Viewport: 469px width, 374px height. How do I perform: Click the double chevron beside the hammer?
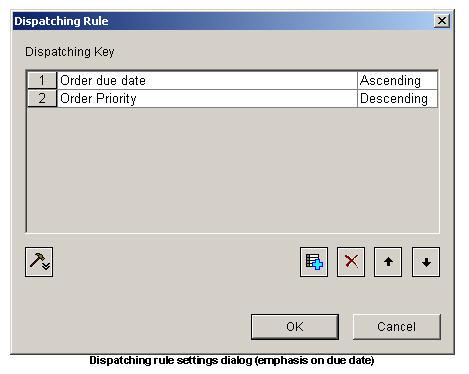point(46,266)
